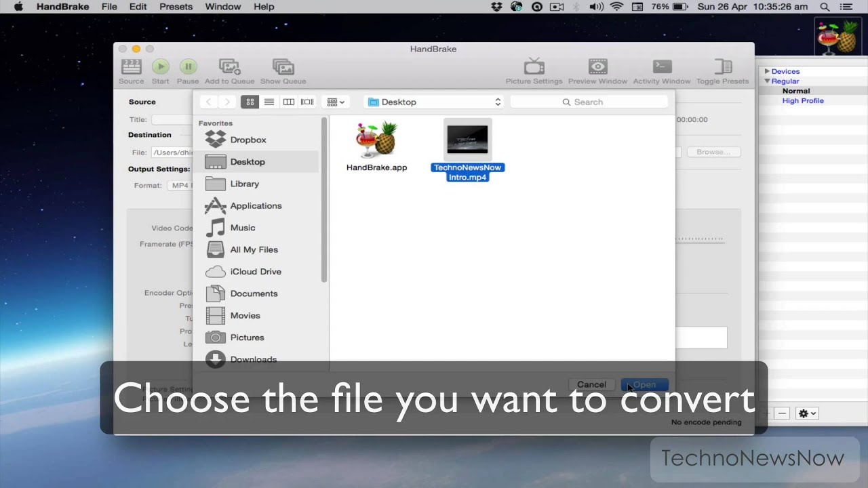Expand the Devices presets group

pos(768,71)
